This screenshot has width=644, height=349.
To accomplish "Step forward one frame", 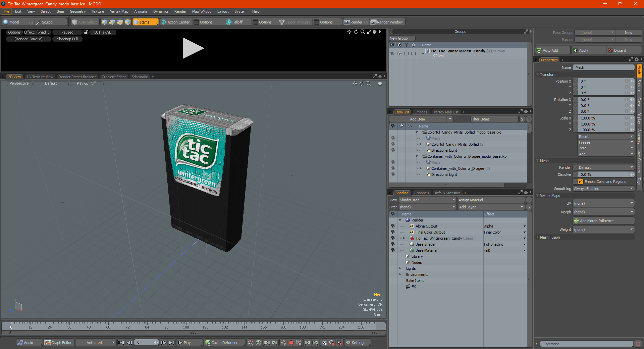I will (x=163, y=343).
